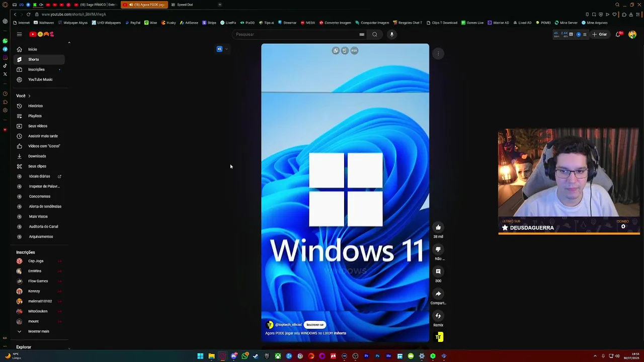This screenshot has width=644, height=362.
Task: Click the search magnifier button
Action: 375,34
